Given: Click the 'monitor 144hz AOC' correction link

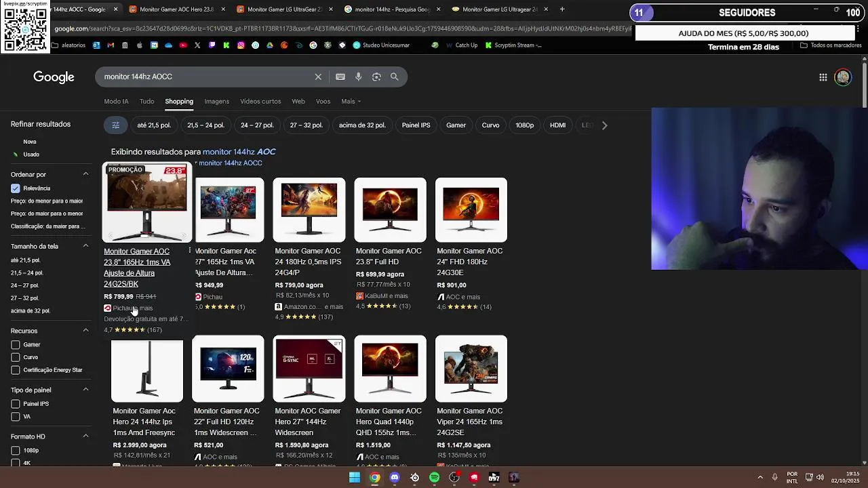Looking at the screenshot, I should pos(239,152).
